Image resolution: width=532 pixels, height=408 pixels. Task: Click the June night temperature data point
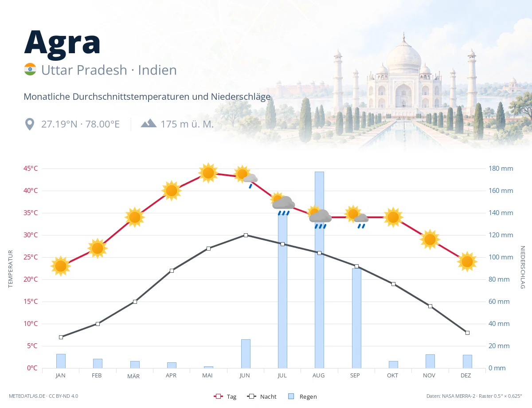click(x=246, y=235)
